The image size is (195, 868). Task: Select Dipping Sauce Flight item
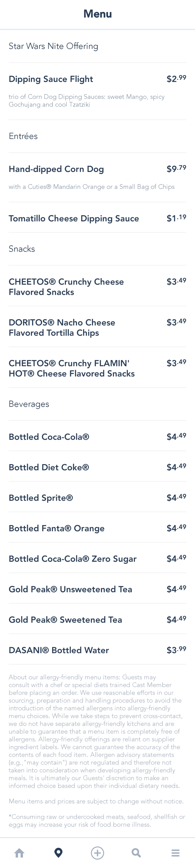[51, 79]
